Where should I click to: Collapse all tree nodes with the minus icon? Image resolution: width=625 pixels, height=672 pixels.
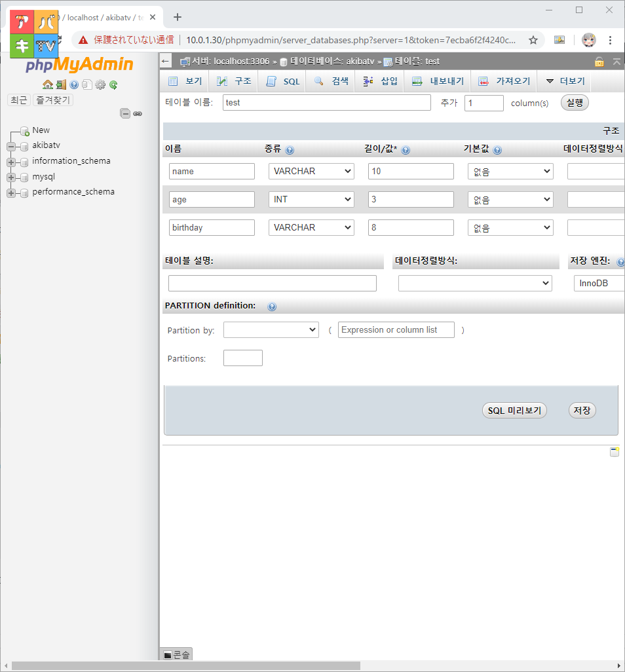(x=125, y=113)
